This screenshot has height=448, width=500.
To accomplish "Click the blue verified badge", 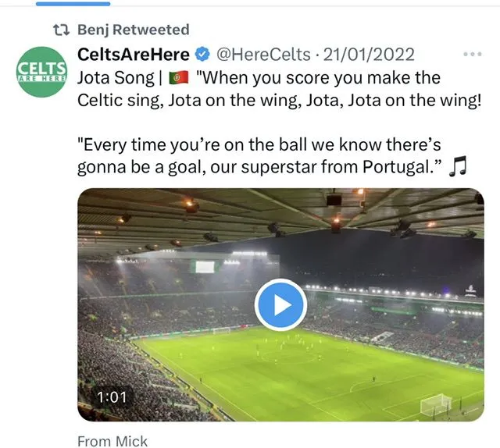I will click(x=202, y=55).
